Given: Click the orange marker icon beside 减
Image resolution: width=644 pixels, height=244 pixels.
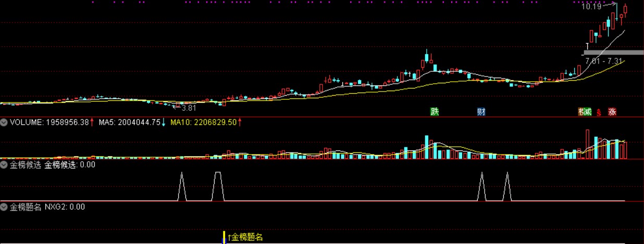Looking at the screenshot, I should pos(580,112).
